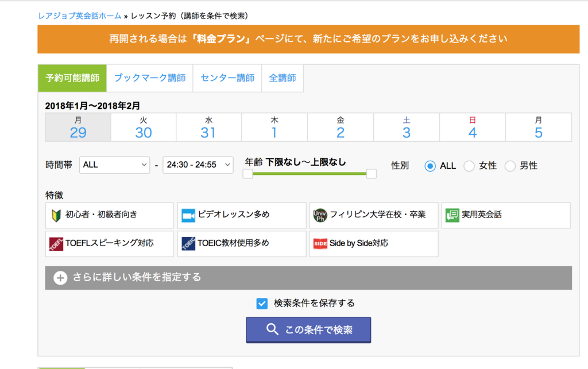Toggle the ビデオレッスン多め feature filter

point(242,215)
